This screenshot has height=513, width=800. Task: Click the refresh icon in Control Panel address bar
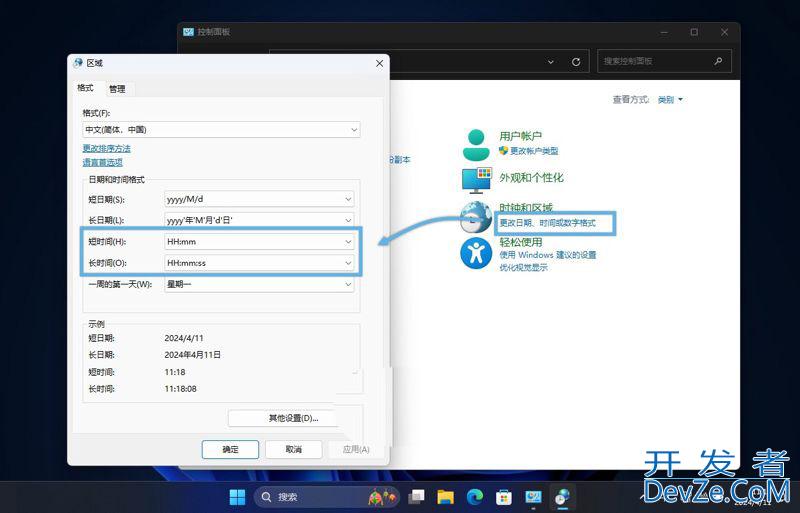[x=576, y=62]
